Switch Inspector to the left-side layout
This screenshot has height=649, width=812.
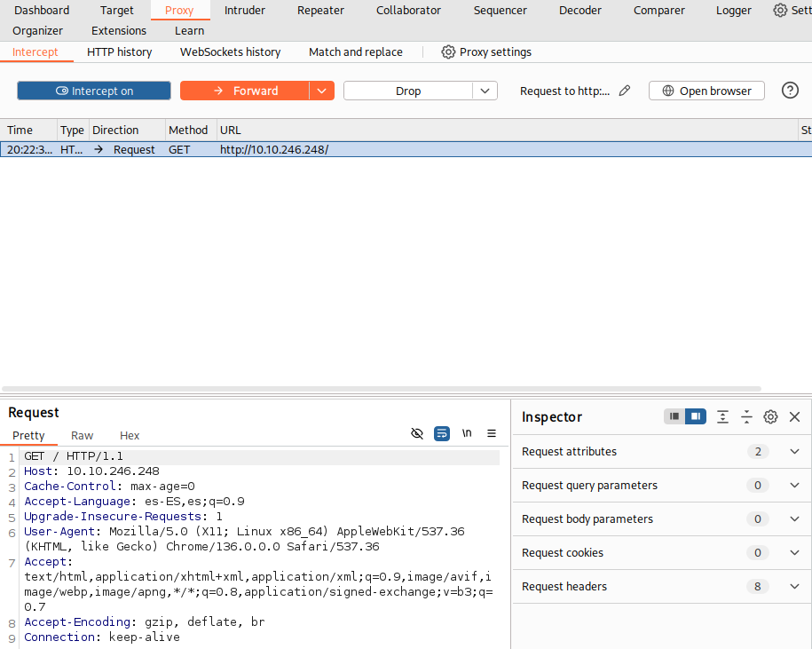click(674, 416)
